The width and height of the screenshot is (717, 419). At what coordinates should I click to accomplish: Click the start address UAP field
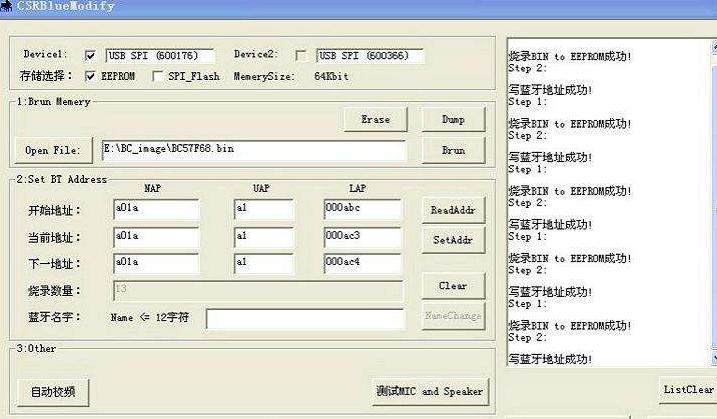click(x=263, y=209)
